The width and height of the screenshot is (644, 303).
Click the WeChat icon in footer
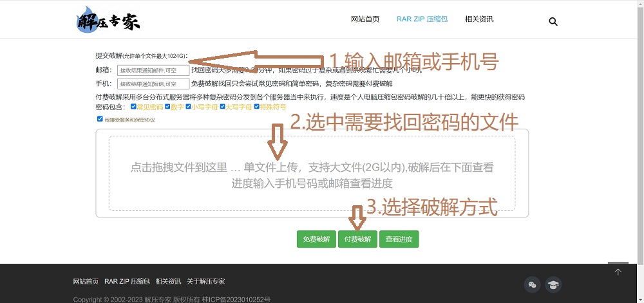point(532,285)
